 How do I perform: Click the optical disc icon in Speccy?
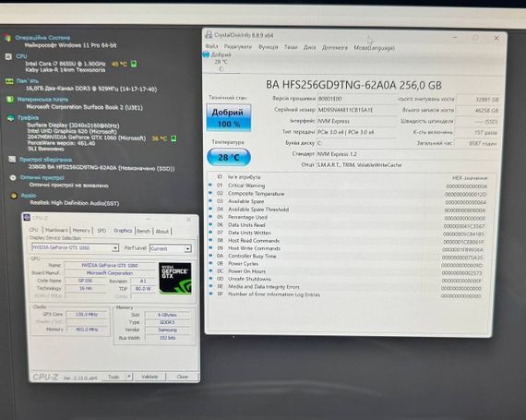13,178
